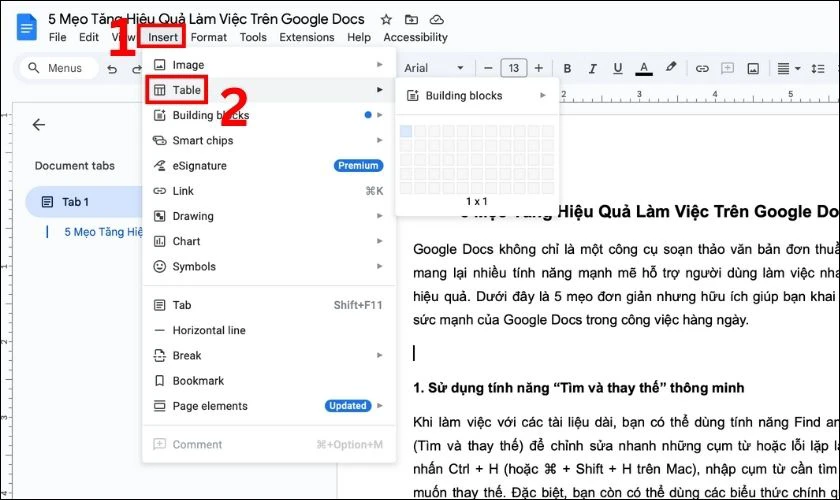
Task: Click the Drawing icon in menu
Action: pyautogui.click(x=160, y=216)
